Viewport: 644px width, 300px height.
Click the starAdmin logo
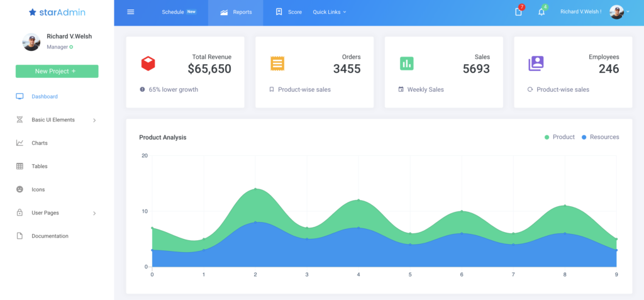click(x=57, y=12)
